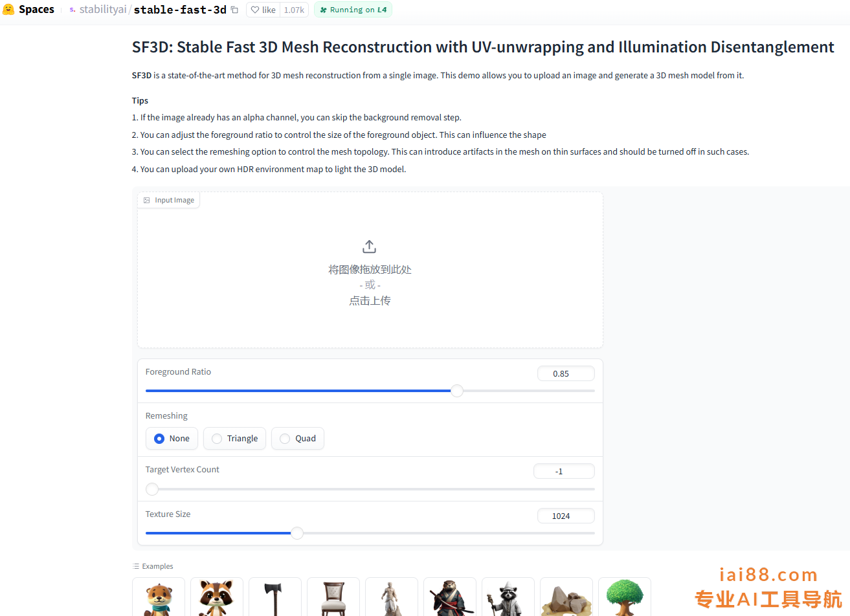
Task: Open the stabilityai organization link
Action: [x=103, y=10]
